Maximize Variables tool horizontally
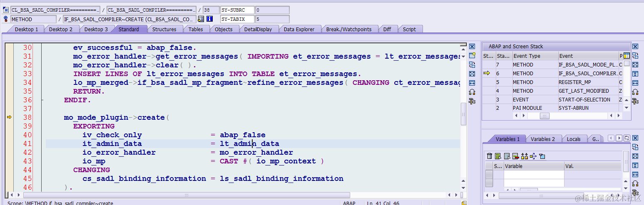Image resolution: width=644 pixels, height=205 pixels. pos(635,175)
